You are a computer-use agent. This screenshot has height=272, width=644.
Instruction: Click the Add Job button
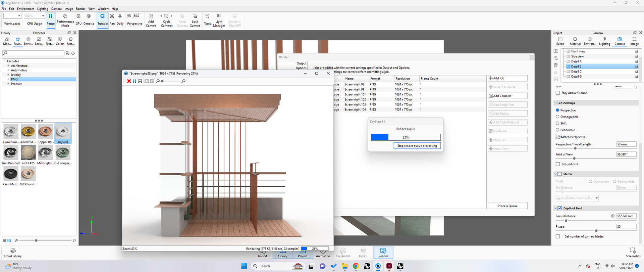point(507,78)
